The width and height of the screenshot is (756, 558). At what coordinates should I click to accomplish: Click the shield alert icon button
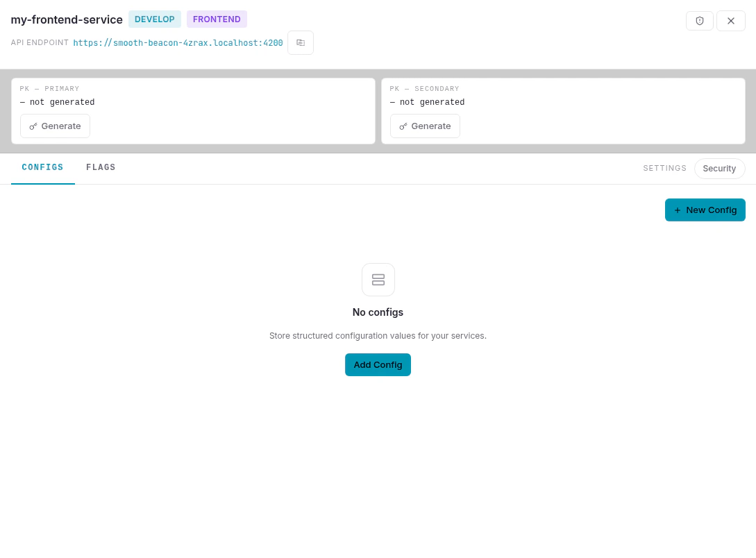click(699, 21)
